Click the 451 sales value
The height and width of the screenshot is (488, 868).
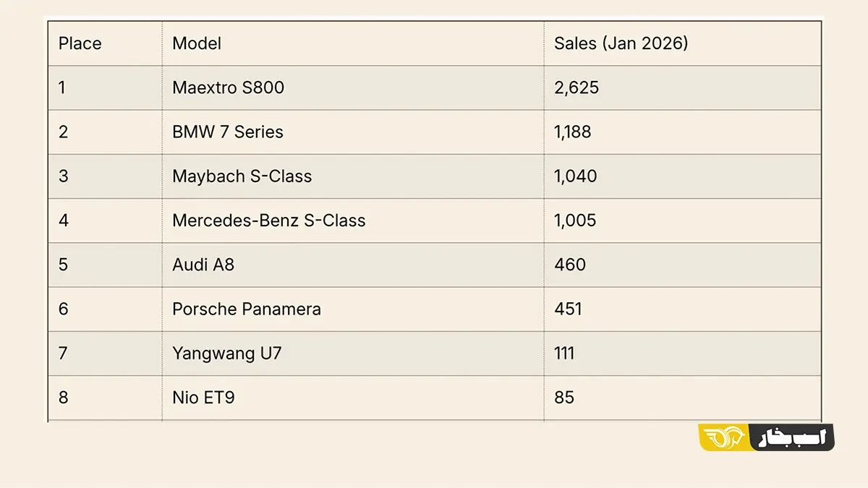point(568,309)
